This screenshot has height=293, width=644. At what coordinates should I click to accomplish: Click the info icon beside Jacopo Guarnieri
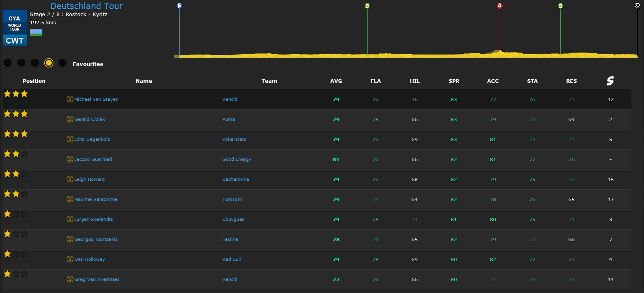point(70,159)
